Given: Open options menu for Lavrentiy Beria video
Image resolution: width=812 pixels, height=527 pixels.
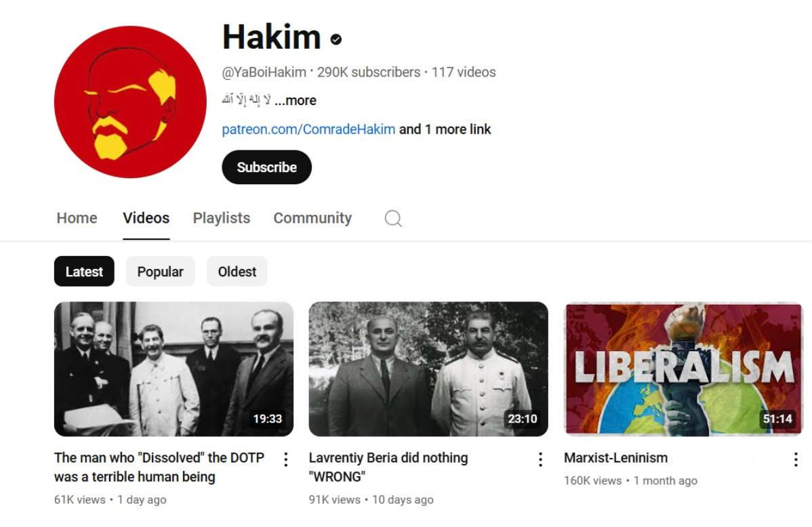Looking at the screenshot, I should (x=540, y=459).
